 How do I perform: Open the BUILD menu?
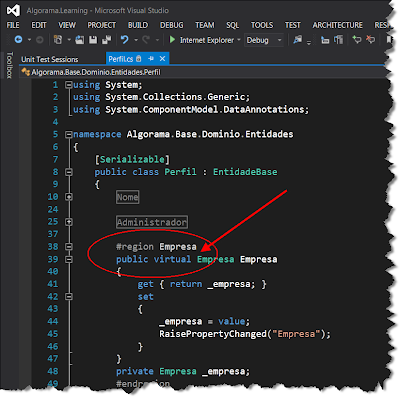pos(138,25)
